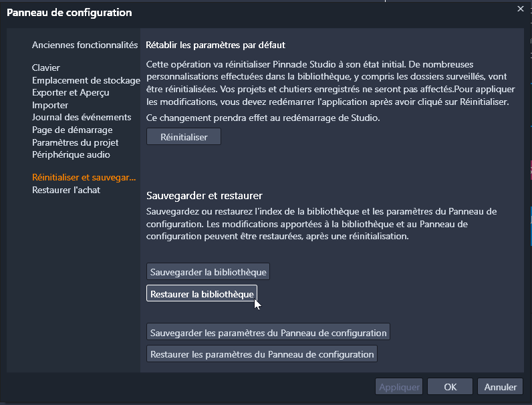Select Importer settings category
This screenshot has height=405, width=532.
[x=50, y=105]
